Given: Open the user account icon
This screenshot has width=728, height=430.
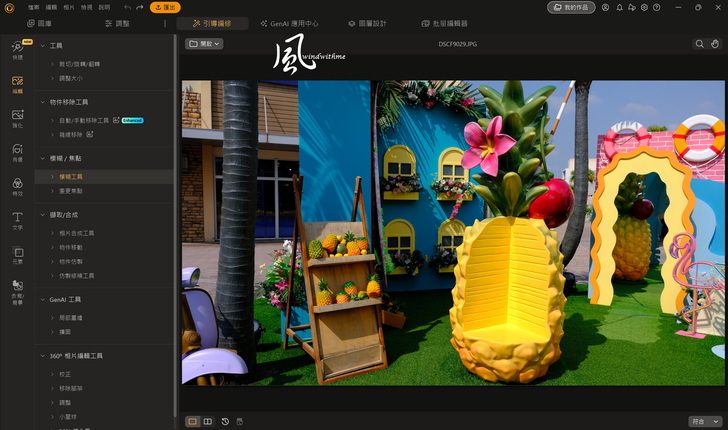Looking at the screenshot, I should pyautogui.click(x=605, y=7).
